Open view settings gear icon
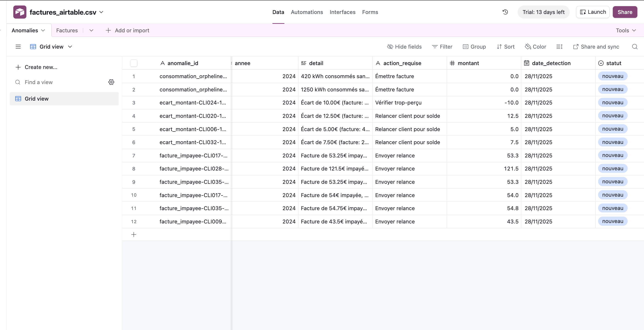The image size is (644, 330). (x=111, y=82)
